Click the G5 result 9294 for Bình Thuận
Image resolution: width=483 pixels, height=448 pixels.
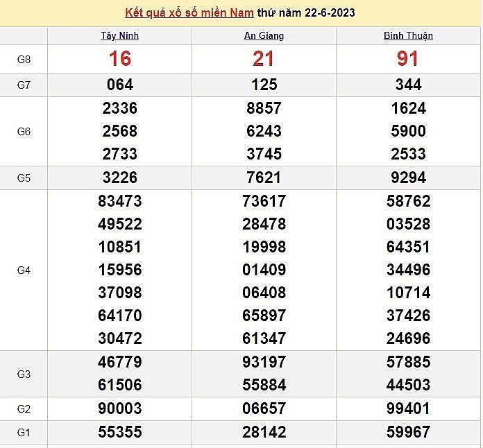tap(408, 178)
